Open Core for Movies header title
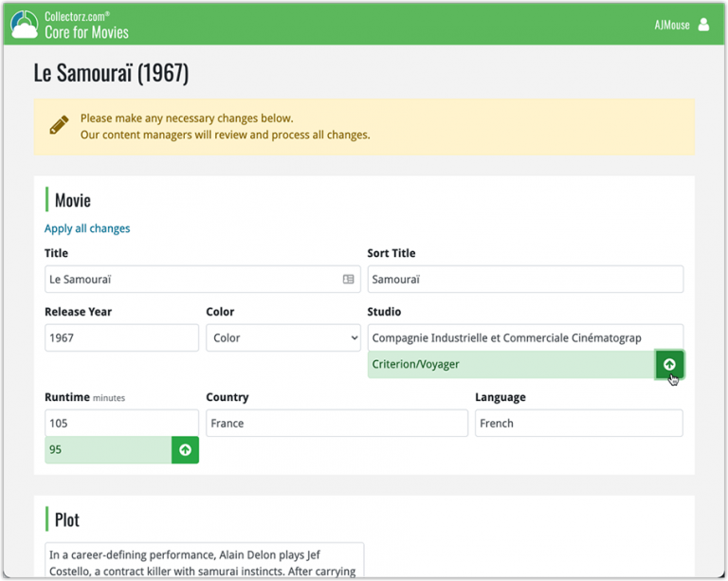The image size is (728, 581). click(x=87, y=32)
